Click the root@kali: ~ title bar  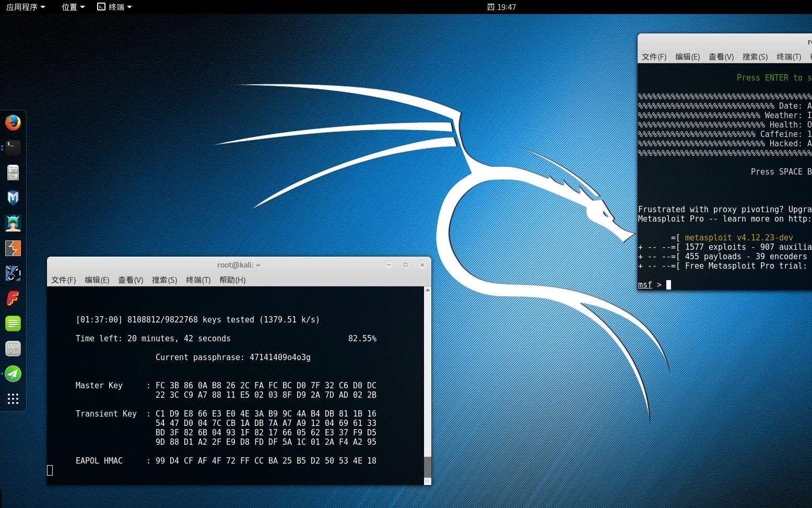[x=239, y=265]
